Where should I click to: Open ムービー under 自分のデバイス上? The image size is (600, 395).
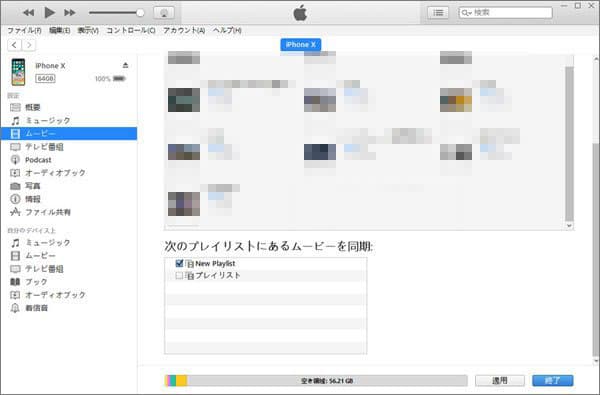69,256
